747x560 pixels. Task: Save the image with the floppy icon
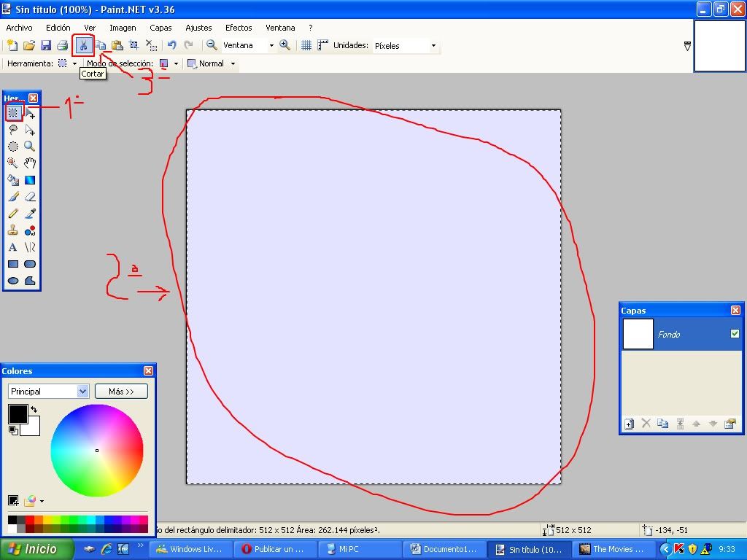pos(46,45)
